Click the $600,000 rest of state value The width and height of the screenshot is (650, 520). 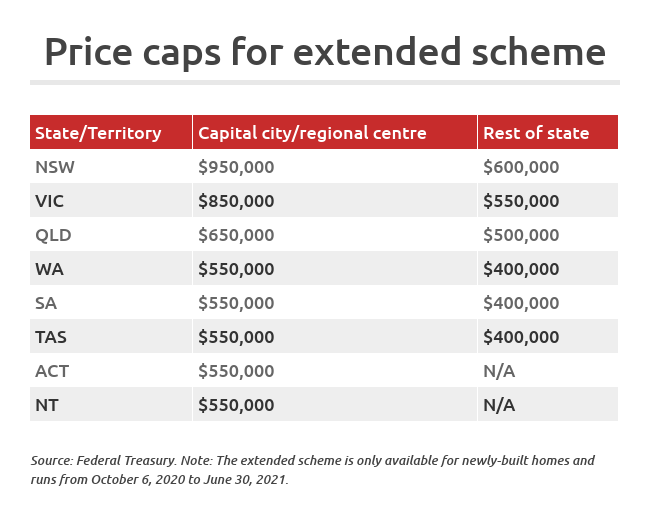pos(521,167)
